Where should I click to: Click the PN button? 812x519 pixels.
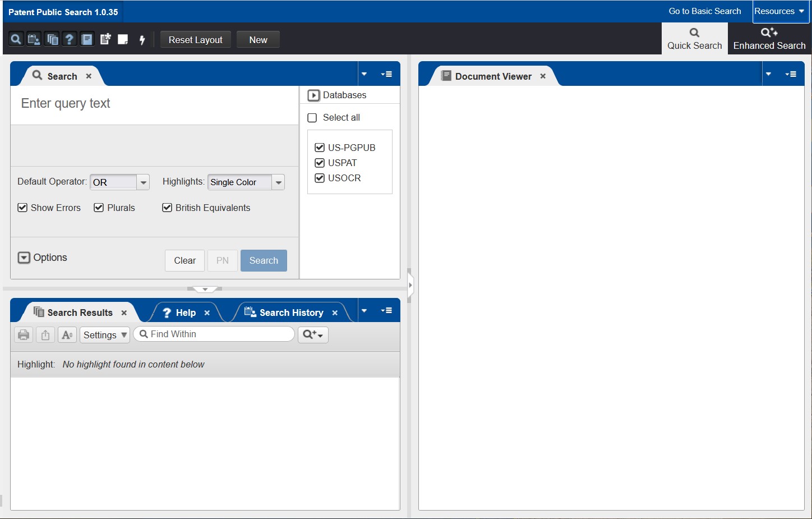223,260
